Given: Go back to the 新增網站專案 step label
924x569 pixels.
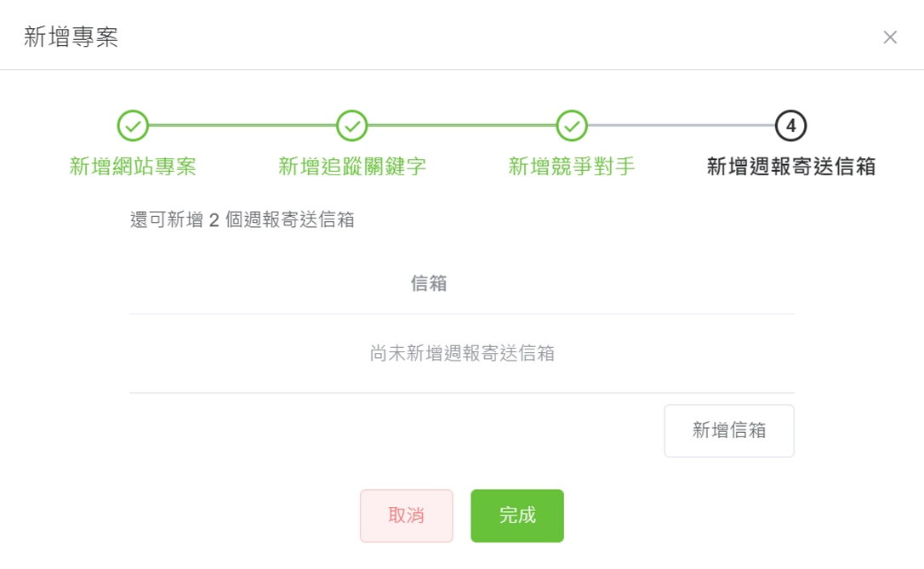Looking at the screenshot, I should click(x=133, y=167).
